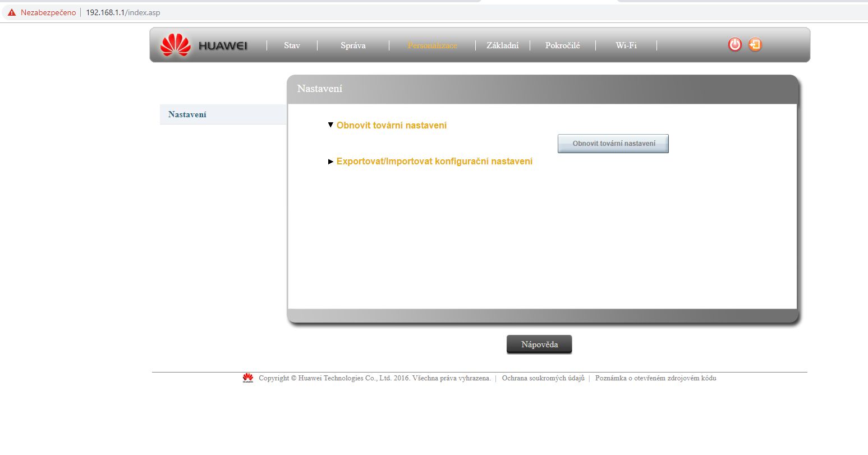The image size is (868, 455).
Task: Click the Nastavení panel header title
Action: point(320,89)
